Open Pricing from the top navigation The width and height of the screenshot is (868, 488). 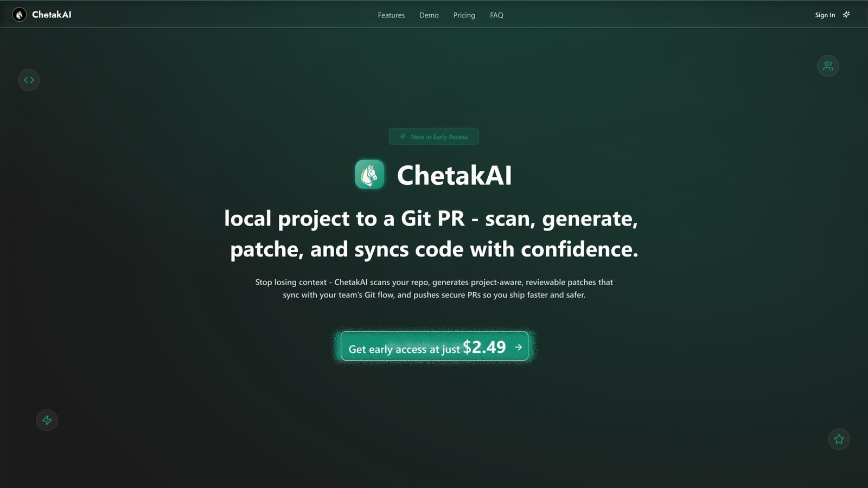click(464, 15)
